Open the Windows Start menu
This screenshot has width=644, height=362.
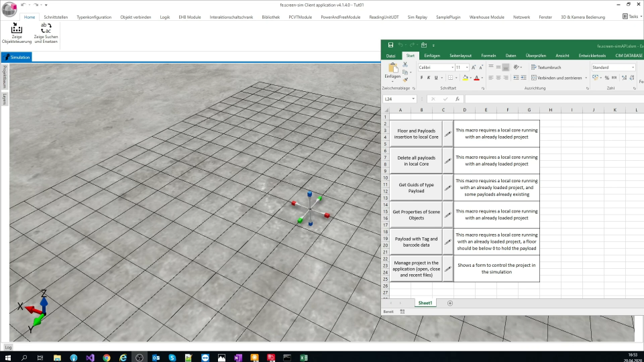[x=7, y=357]
